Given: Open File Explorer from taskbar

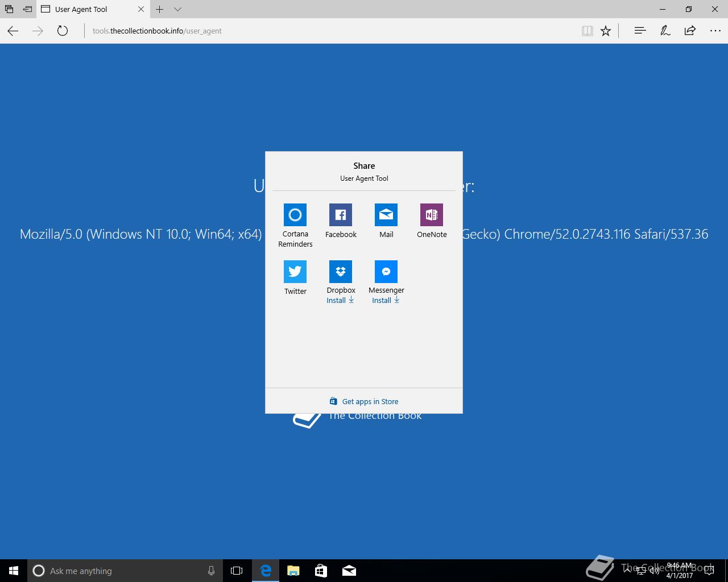Looking at the screenshot, I should pyautogui.click(x=293, y=571).
